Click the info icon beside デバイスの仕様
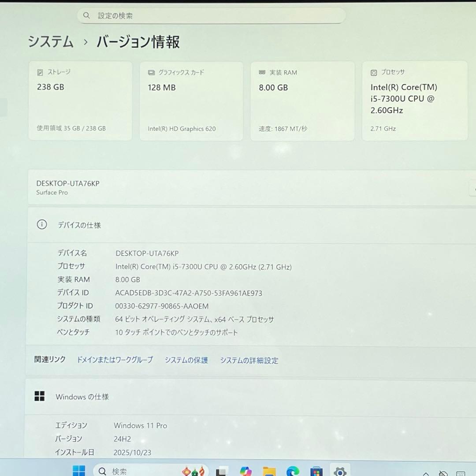Viewport: 476px width, 476px height. point(42,224)
